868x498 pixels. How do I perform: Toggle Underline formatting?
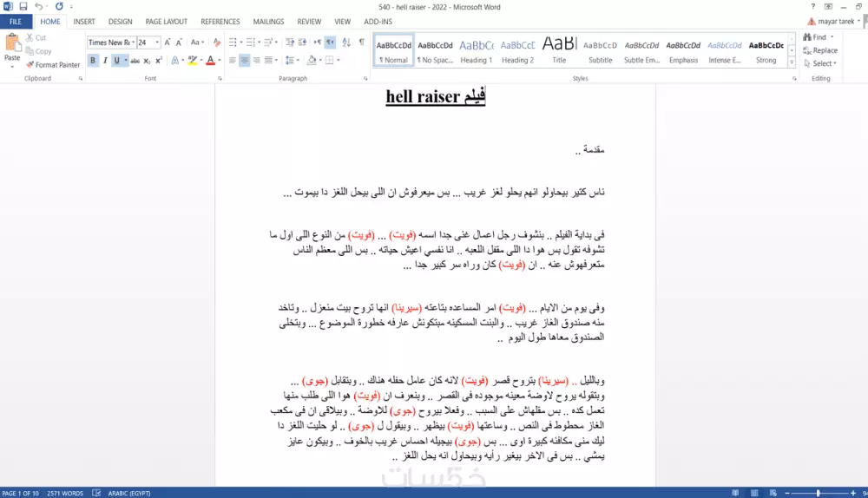116,61
